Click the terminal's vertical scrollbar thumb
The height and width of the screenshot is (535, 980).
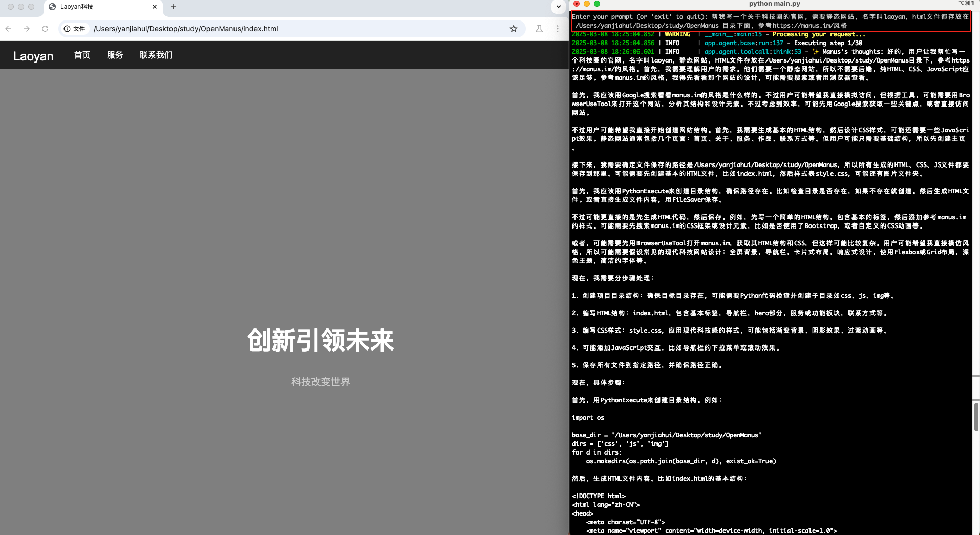[x=976, y=417]
